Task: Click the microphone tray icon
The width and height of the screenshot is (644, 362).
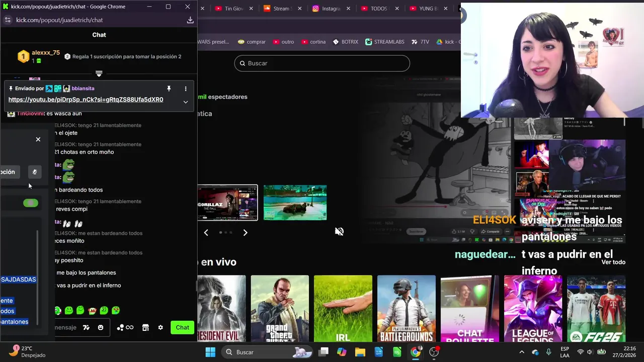Action: click(x=548, y=352)
